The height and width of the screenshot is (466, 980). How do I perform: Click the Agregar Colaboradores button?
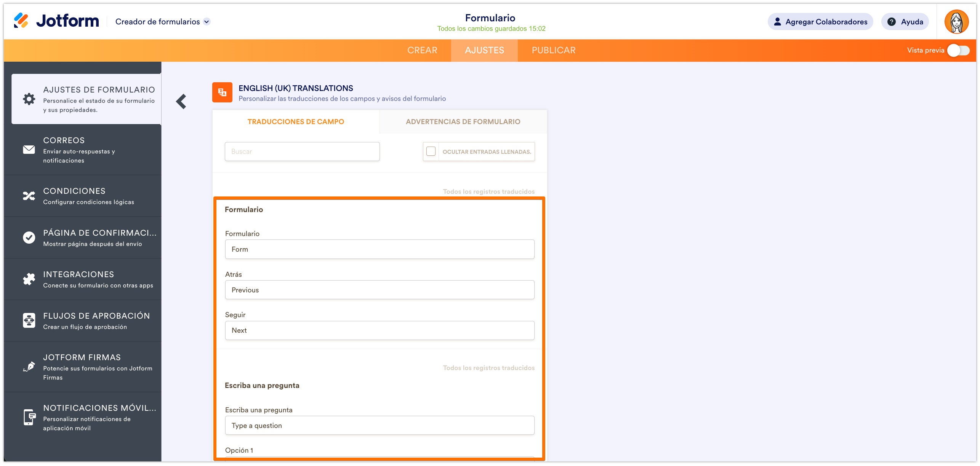coord(820,22)
